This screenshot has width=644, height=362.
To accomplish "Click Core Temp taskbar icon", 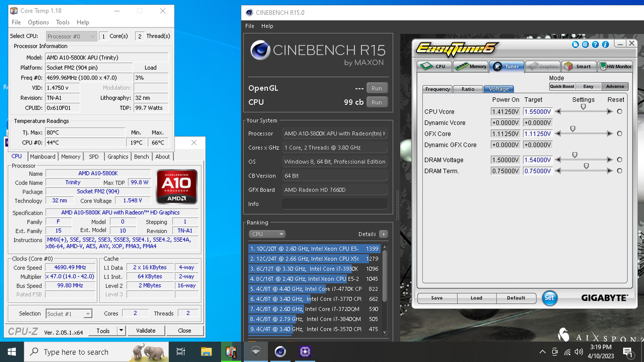I will tap(231, 352).
